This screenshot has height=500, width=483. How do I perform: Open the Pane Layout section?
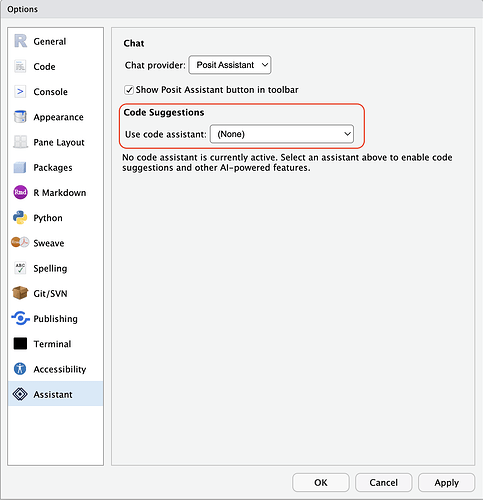pyautogui.click(x=56, y=142)
